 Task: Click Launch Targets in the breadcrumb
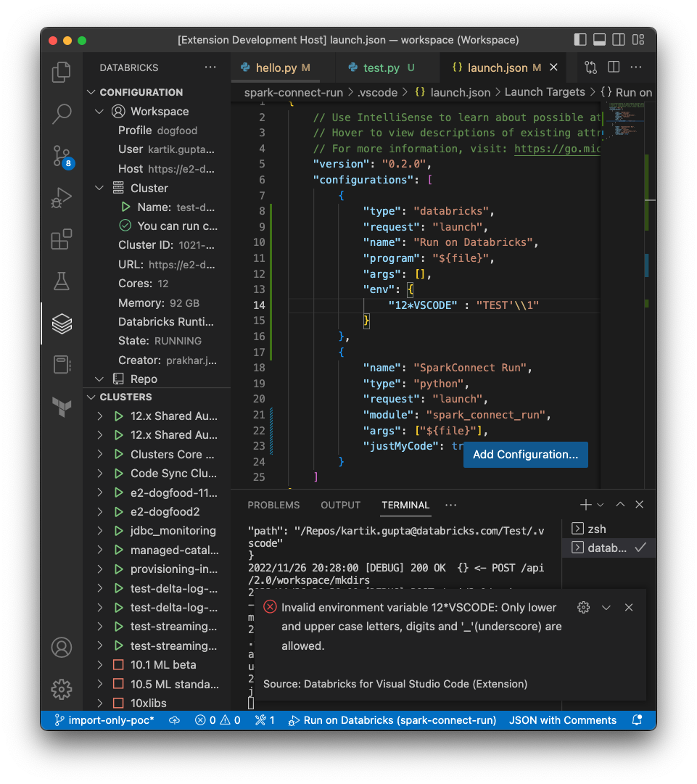coord(545,92)
